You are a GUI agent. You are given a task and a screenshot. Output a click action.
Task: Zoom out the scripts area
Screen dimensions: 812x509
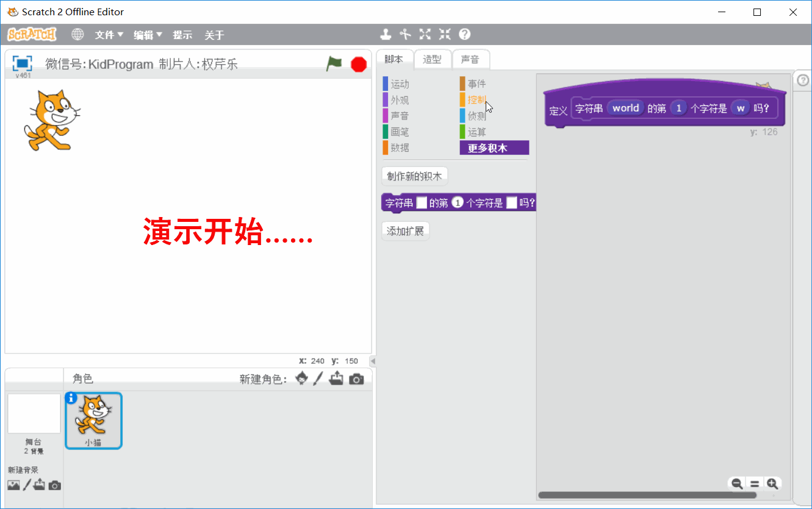tap(737, 483)
